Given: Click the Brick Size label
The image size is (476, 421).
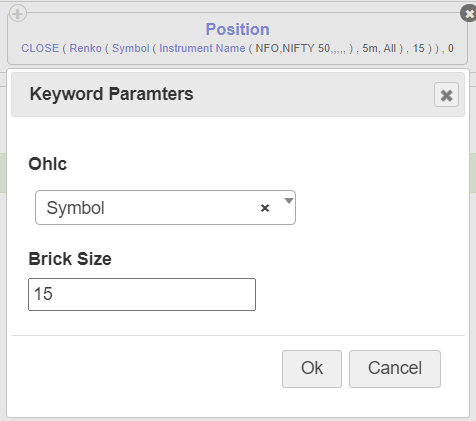Looking at the screenshot, I should 70,259.
